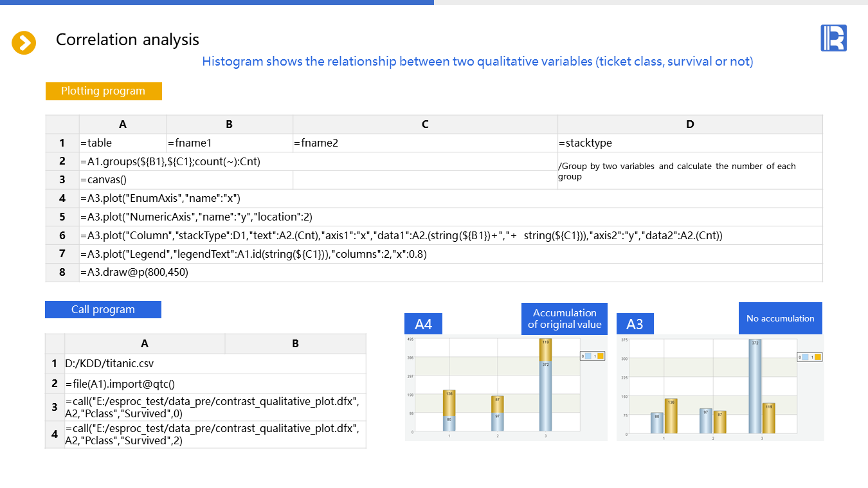Click the Call program label
The width and height of the screenshot is (868, 488).
103,309
